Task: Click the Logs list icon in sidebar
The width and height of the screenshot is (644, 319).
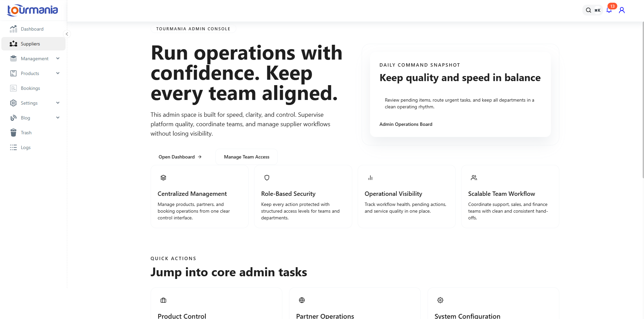Action: [x=13, y=147]
